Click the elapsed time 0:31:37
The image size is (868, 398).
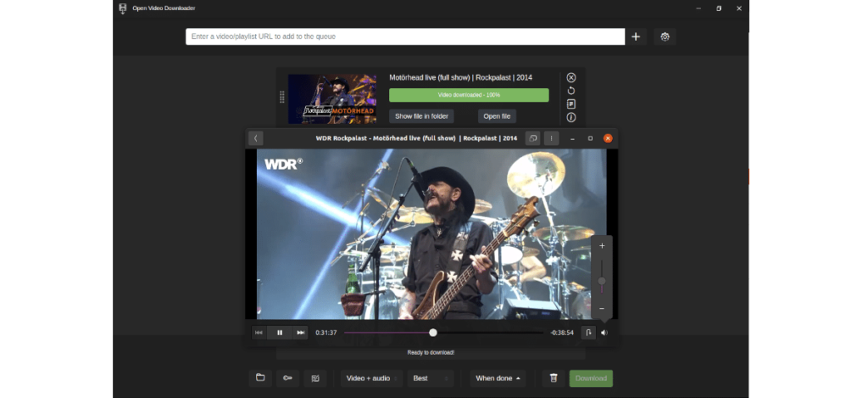tap(326, 333)
